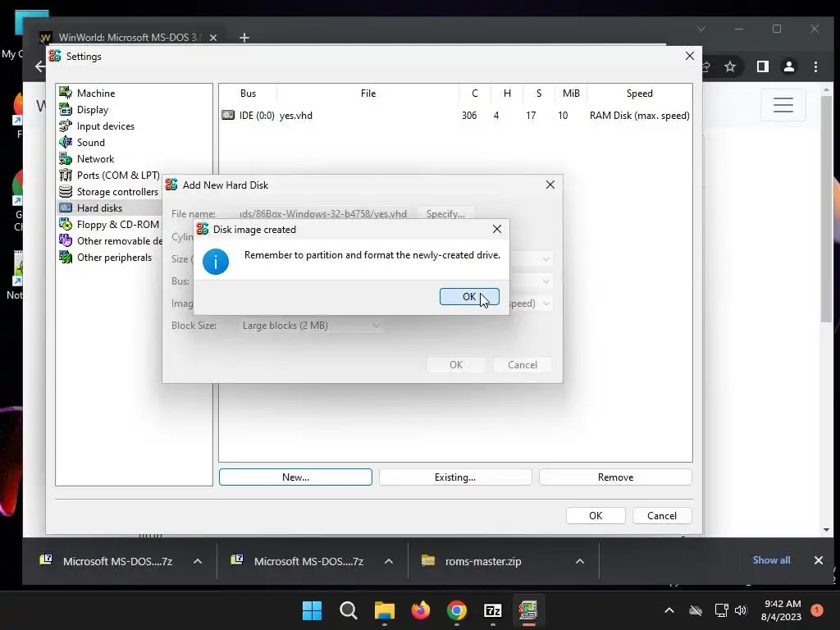Open File Explorer from taskbar
The height and width of the screenshot is (630, 840).
pyautogui.click(x=384, y=610)
